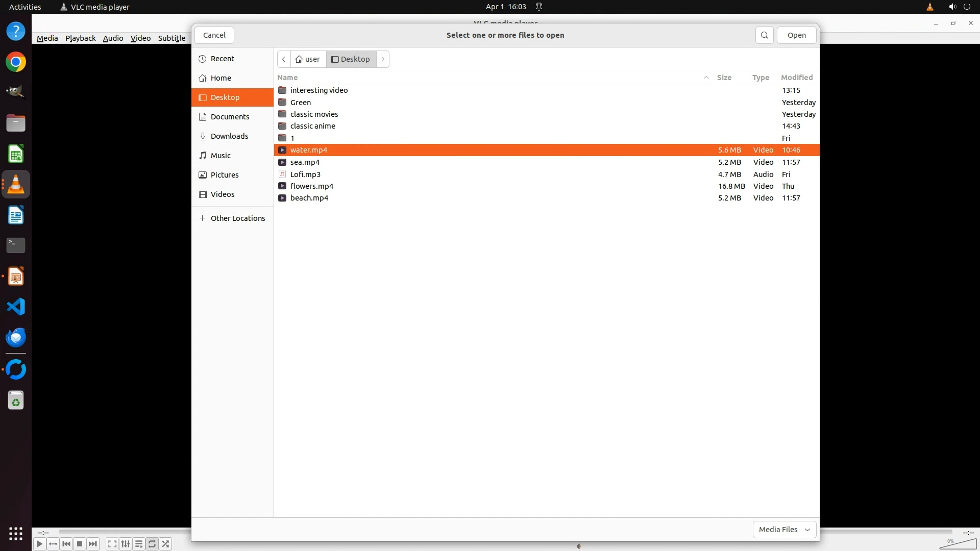Image resolution: width=980 pixels, height=551 pixels.
Task: Toggle the playlist view icon
Action: coord(139,544)
